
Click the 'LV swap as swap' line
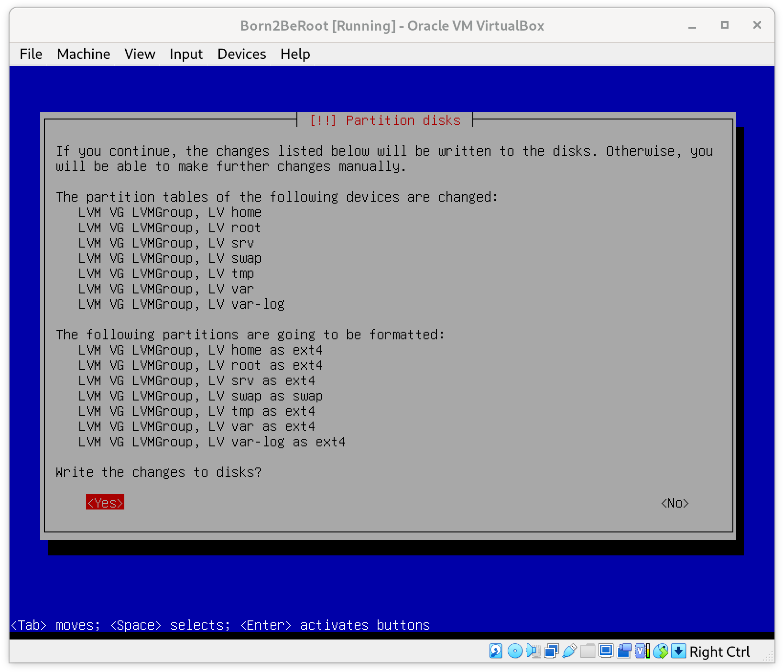[x=201, y=396]
